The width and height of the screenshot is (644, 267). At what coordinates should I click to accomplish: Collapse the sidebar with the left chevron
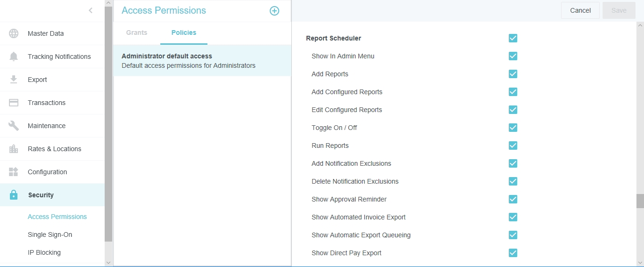pyautogui.click(x=91, y=10)
